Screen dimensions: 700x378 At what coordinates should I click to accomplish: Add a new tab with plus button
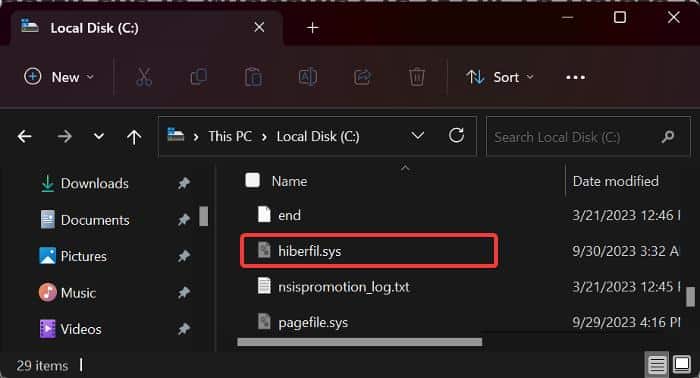click(312, 28)
